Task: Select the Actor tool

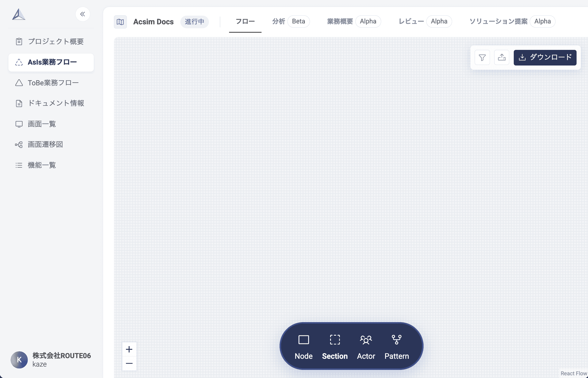Action: (x=366, y=347)
